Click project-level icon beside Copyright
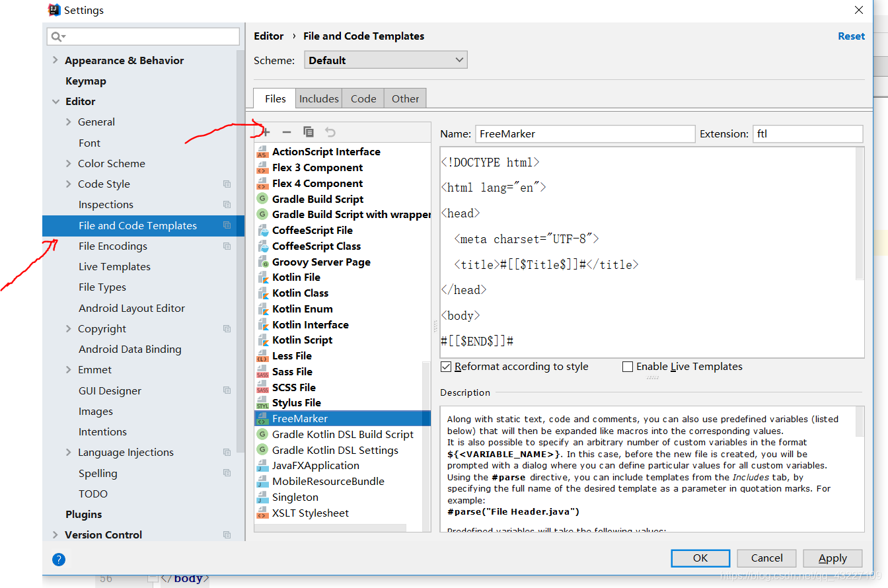888x588 pixels. pyautogui.click(x=227, y=329)
